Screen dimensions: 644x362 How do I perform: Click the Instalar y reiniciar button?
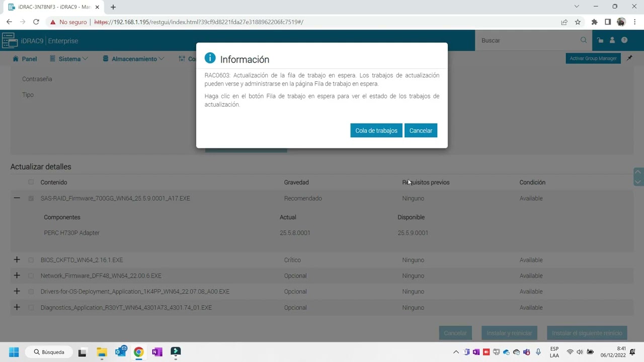[x=509, y=333]
